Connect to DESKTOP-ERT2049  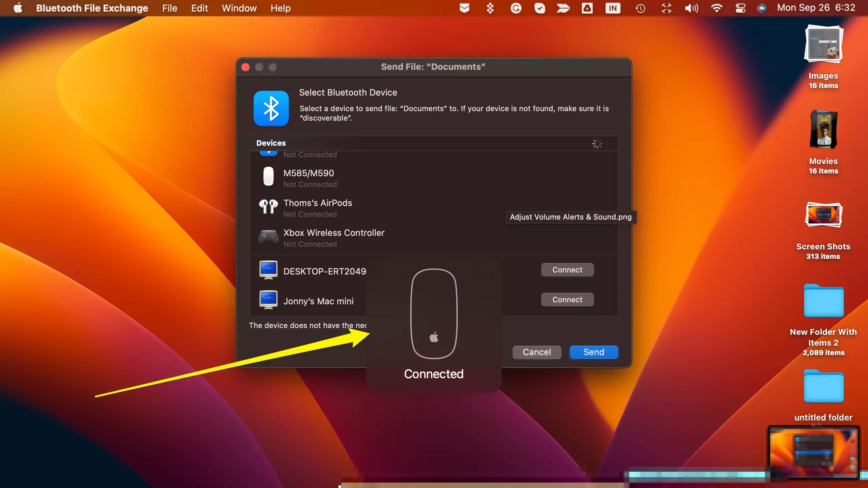[567, 269]
